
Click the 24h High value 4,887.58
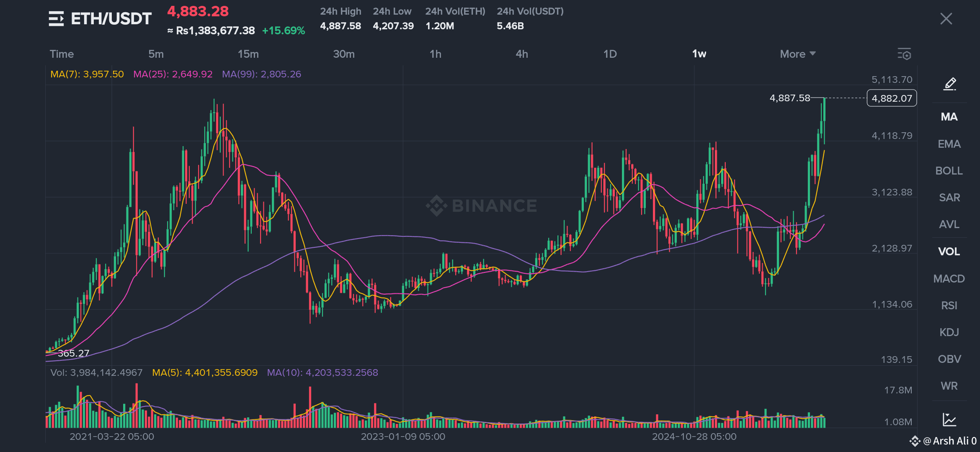click(x=340, y=26)
